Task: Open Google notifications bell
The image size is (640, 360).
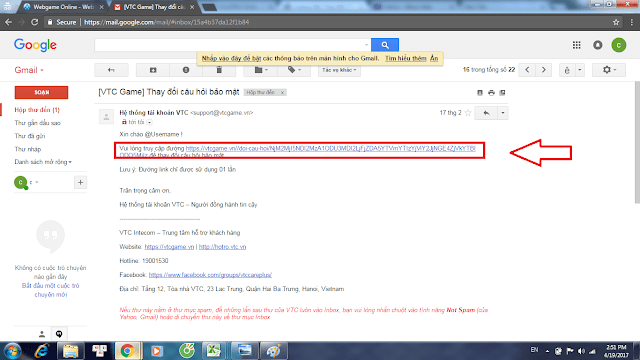Action: coord(598,45)
